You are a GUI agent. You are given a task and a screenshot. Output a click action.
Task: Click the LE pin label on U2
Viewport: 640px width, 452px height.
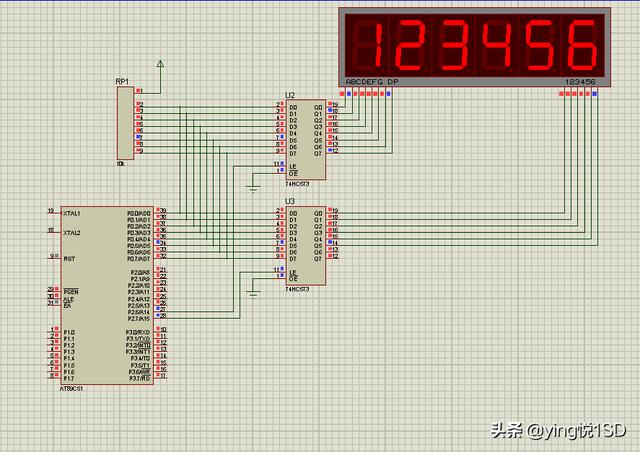(x=293, y=167)
